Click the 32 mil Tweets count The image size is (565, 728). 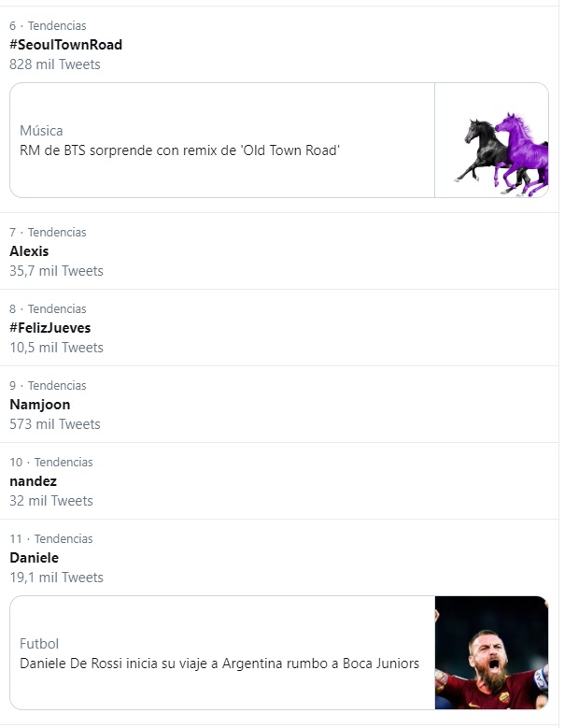click(x=51, y=501)
